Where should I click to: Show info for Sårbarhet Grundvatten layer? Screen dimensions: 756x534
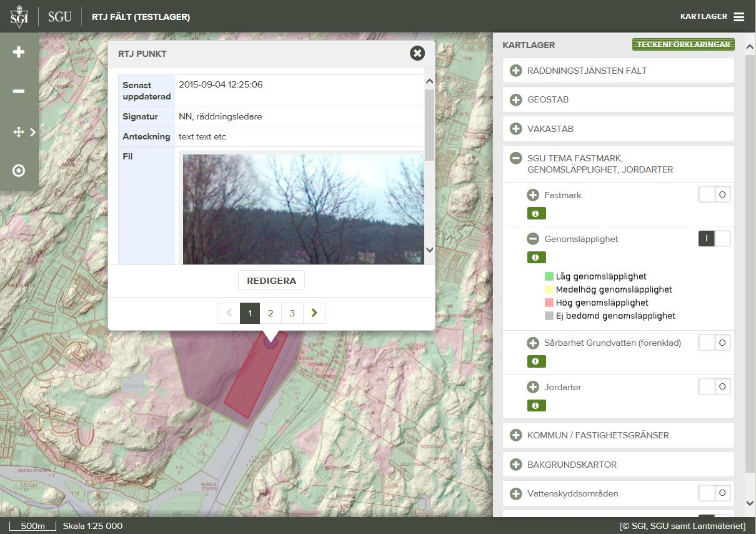tap(536, 361)
